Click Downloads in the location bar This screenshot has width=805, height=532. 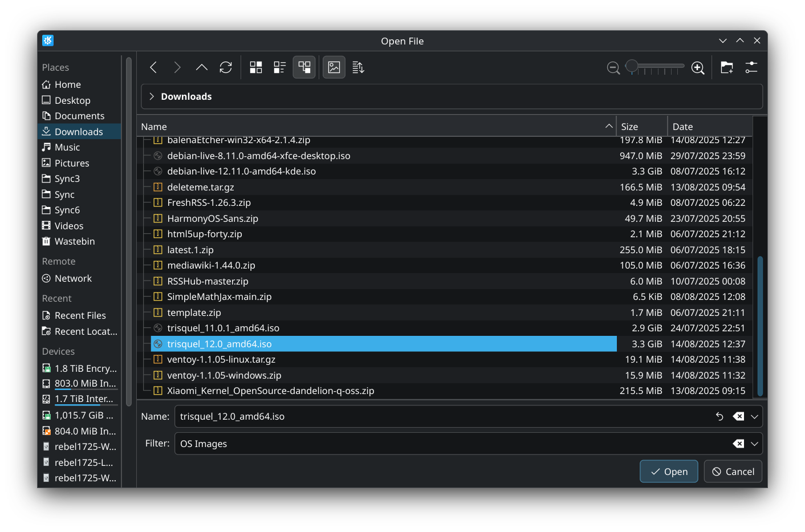tap(186, 96)
